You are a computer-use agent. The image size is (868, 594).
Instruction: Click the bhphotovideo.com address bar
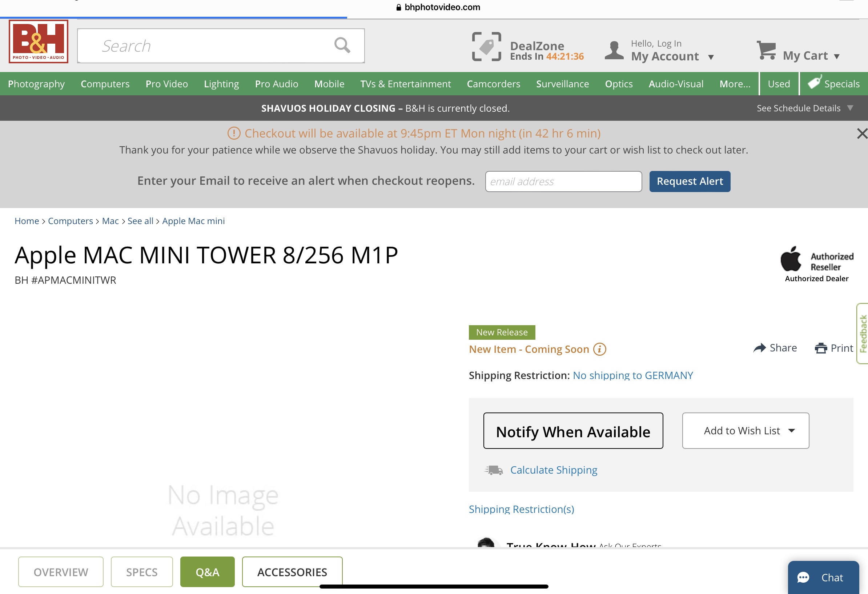point(438,7)
